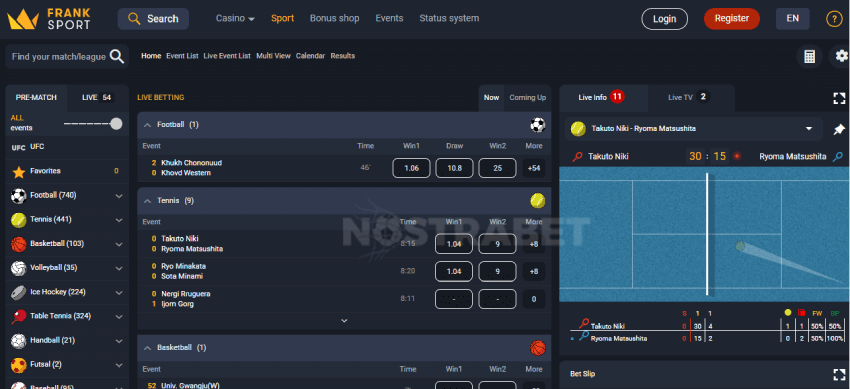This screenshot has width=850, height=389.
Task: Click the Basketball icon in sidebar
Action: [19, 244]
